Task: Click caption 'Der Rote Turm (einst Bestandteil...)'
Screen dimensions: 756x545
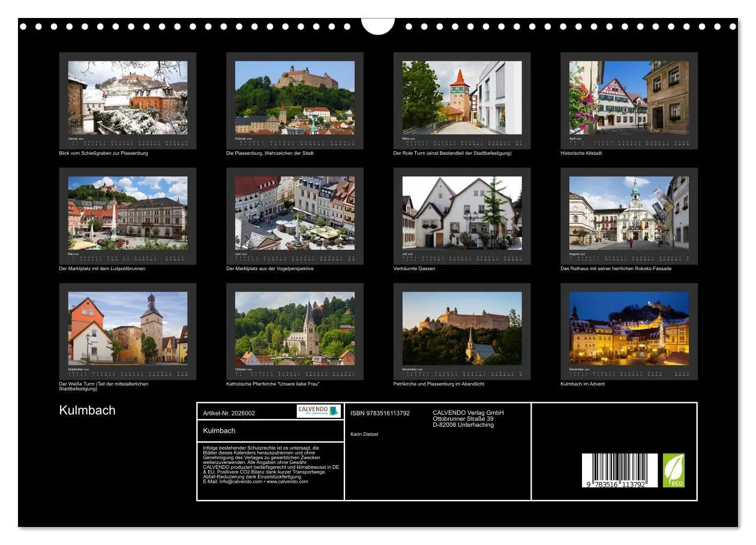Action: pos(452,153)
